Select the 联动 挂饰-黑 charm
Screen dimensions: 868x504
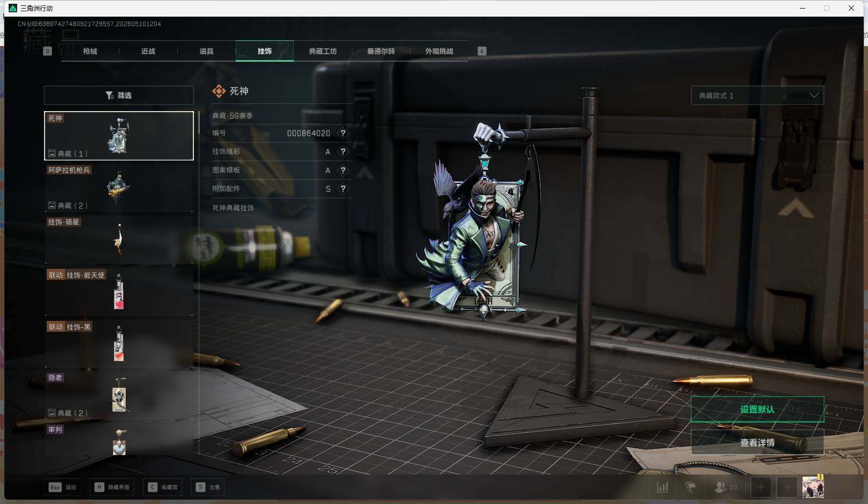[119, 344]
